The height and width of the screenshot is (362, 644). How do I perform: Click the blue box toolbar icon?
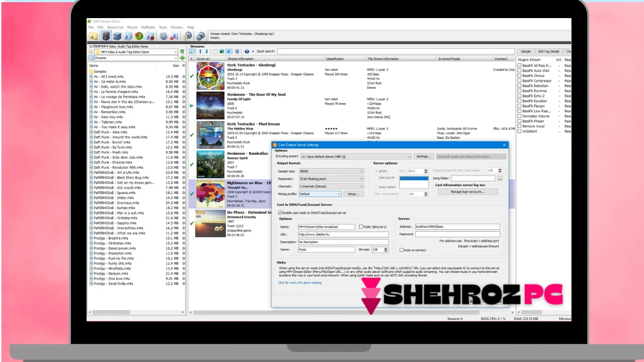coord(117,36)
